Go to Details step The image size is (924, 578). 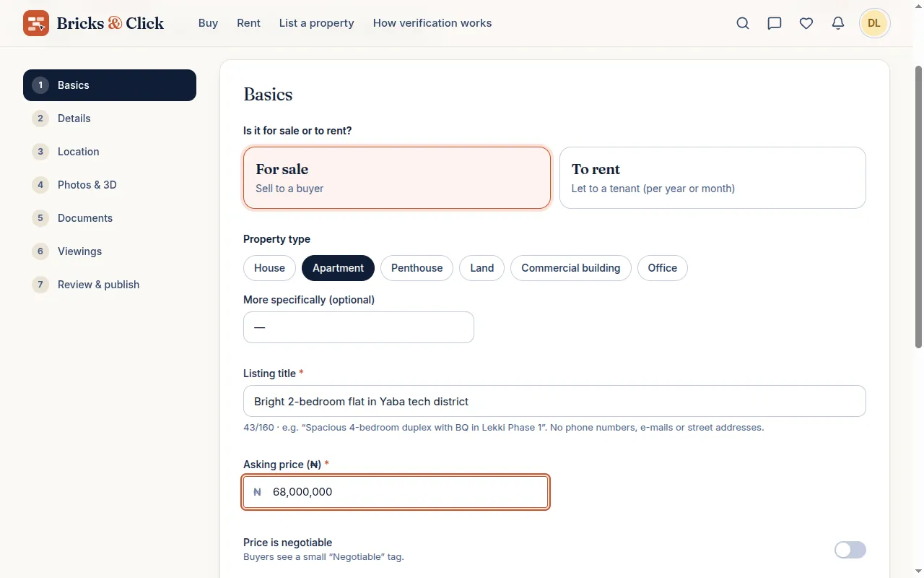coord(110,118)
